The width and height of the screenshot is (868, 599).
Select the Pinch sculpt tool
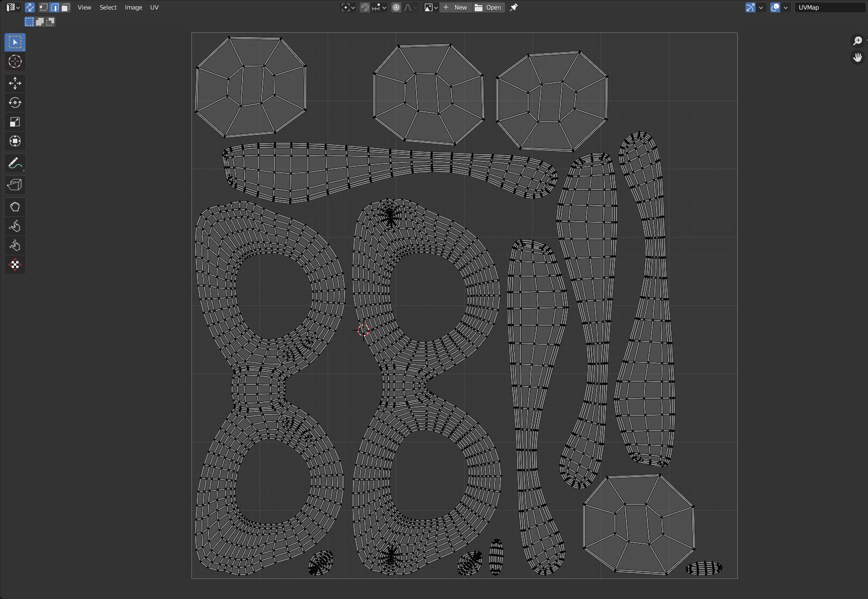tap(15, 245)
